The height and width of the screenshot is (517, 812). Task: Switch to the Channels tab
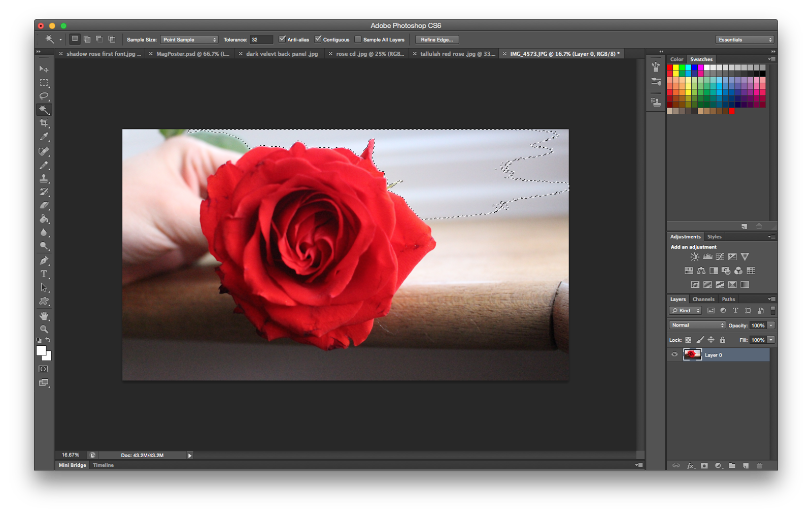[x=703, y=299]
